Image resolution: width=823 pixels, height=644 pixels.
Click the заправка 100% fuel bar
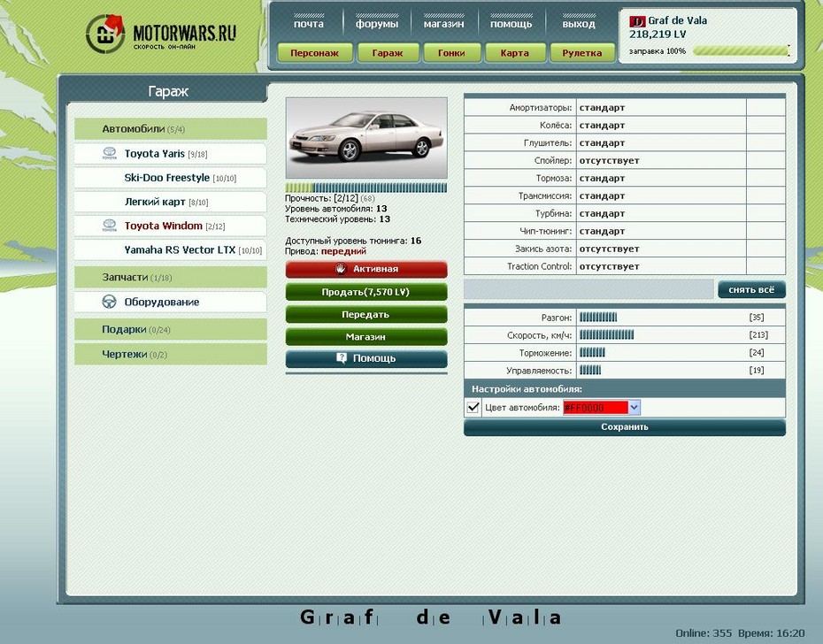pos(741,51)
